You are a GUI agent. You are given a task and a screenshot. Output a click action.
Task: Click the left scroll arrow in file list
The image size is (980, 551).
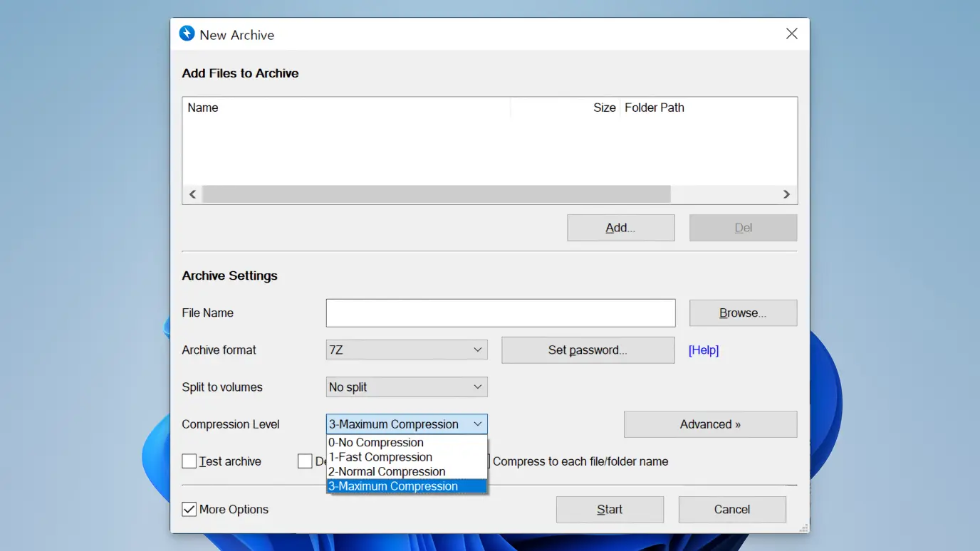192,194
